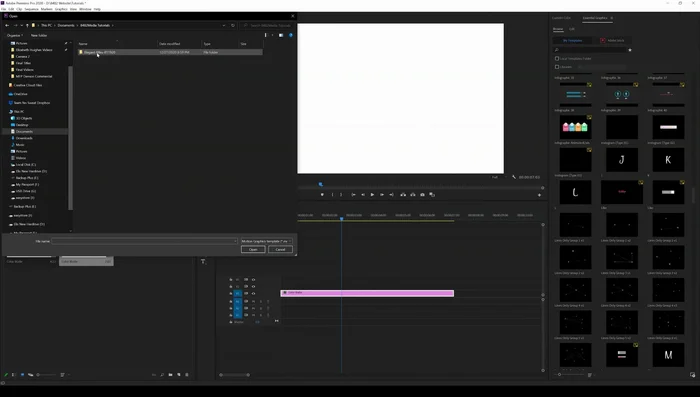Open the Essential Graphics panel menu icon
The width and height of the screenshot is (700, 397).
612,18
